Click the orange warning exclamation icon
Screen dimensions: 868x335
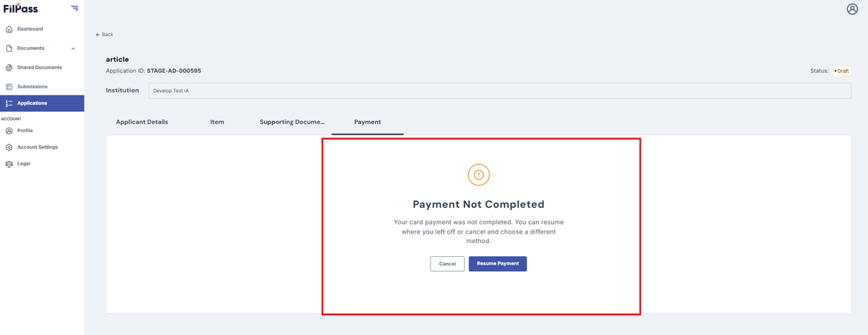tap(479, 174)
